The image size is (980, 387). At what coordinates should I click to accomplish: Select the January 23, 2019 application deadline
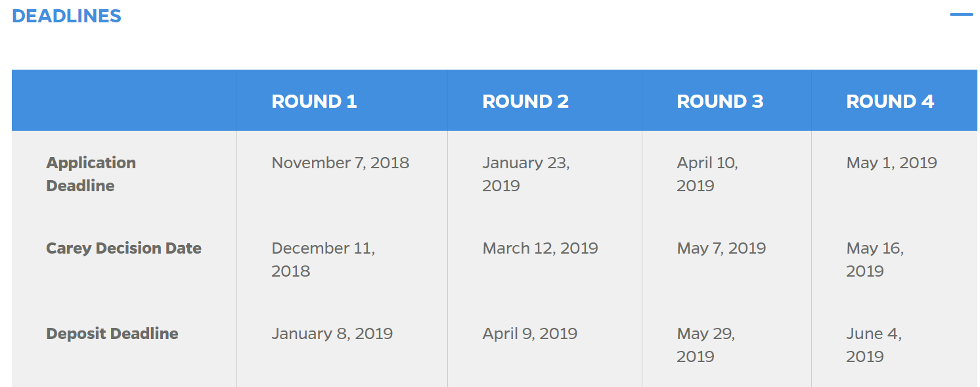(525, 174)
